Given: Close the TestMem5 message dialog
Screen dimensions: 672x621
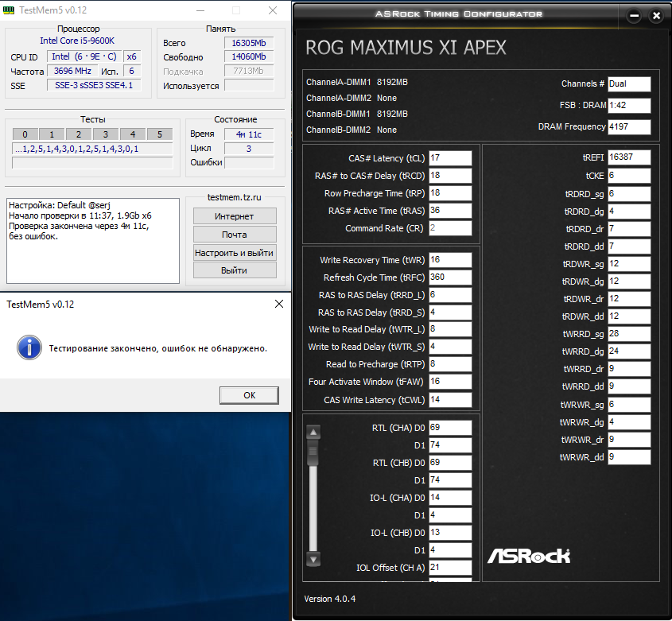Looking at the screenshot, I should [278, 304].
